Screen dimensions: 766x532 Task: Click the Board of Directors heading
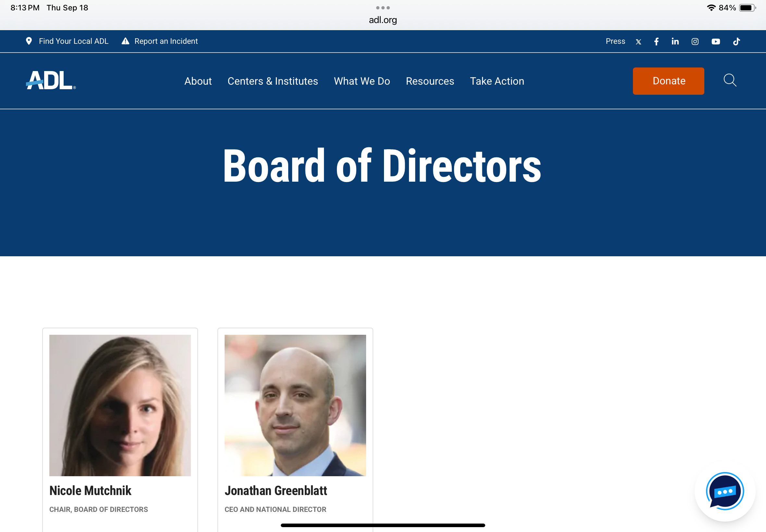tap(382, 166)
